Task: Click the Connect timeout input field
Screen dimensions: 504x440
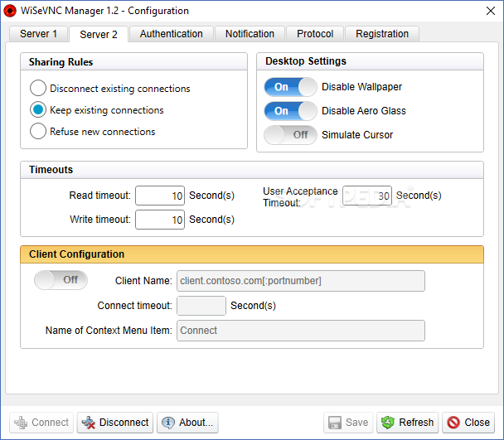Action: (x=201, y=306)
